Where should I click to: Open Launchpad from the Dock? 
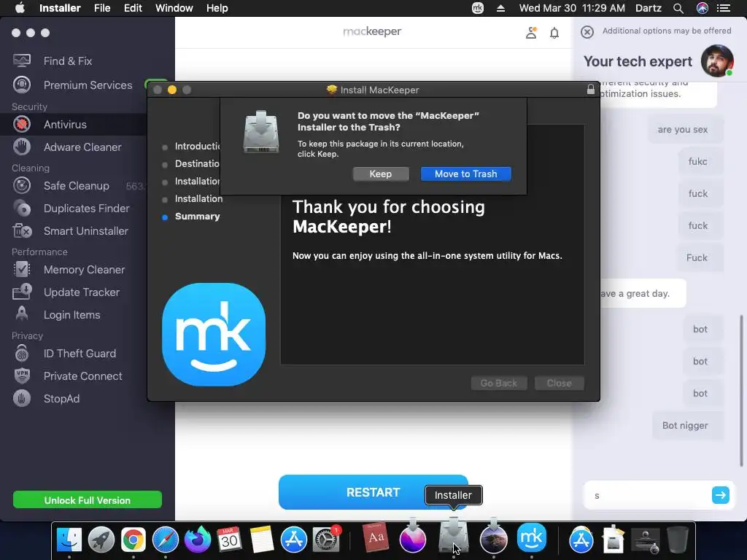click(101, 539)
